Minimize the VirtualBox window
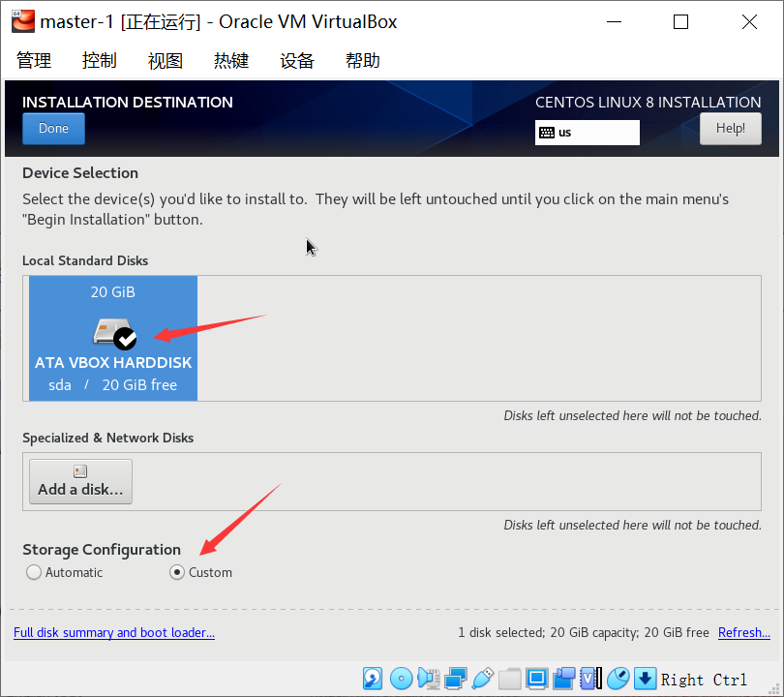Image resolution: width=784 pixels, height=697 pixels. coord(614,22)
